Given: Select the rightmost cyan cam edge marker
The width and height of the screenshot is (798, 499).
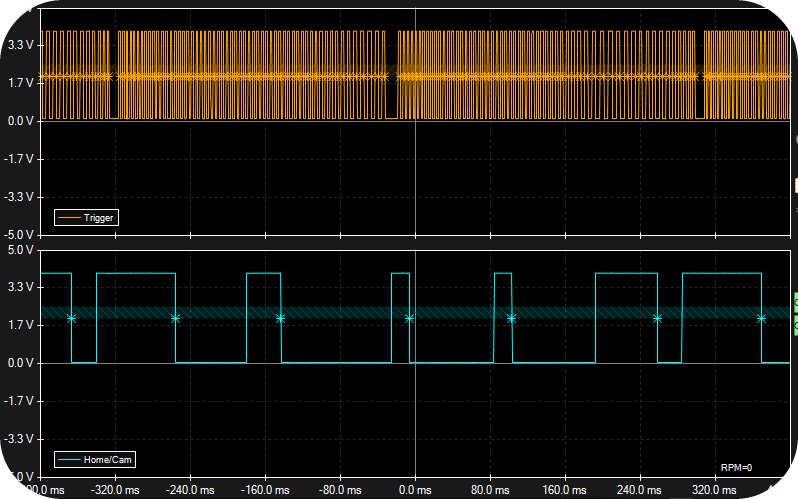Looking at the screenshot, I should point(761,319).
